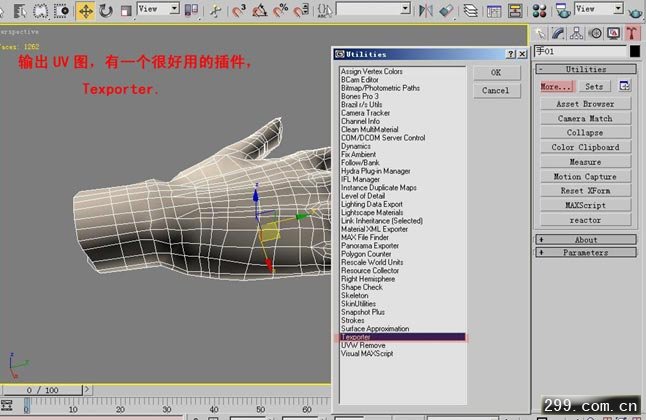Collapse the Utilities rollout header
This screenshot has height=420, width=646.
[x=585, y=69]
